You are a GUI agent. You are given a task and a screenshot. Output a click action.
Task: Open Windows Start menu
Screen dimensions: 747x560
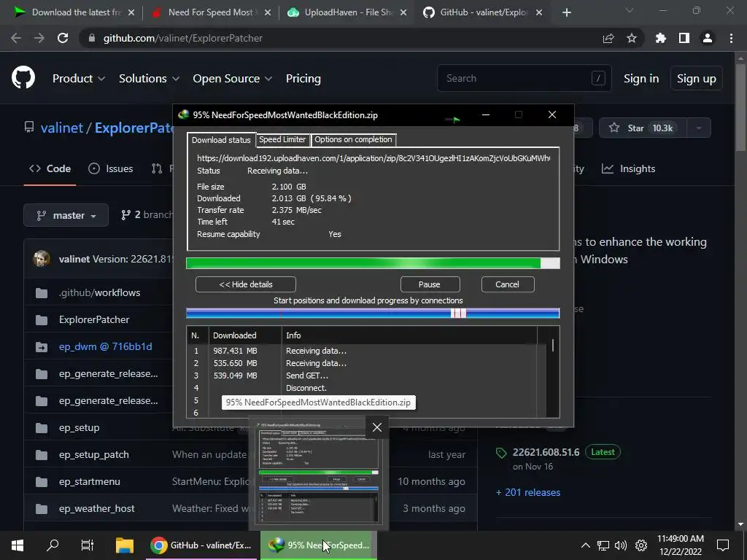18,545
